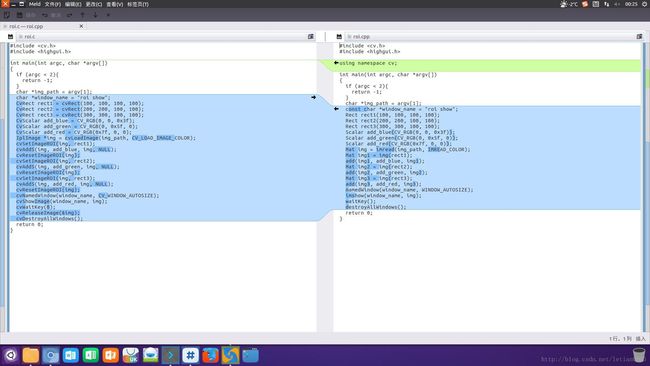
Task: Click save icon beside roi.cpp file field
Action: coord(339,36)
